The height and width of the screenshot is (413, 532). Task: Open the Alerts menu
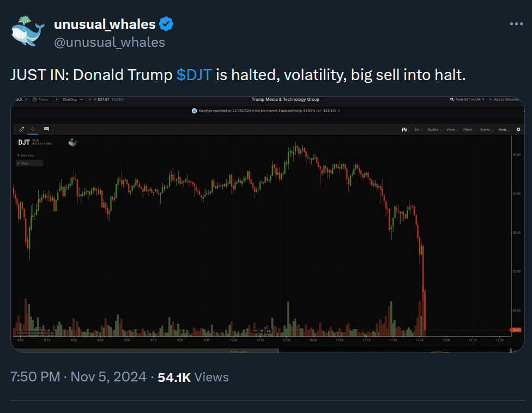tap(503, 130)
